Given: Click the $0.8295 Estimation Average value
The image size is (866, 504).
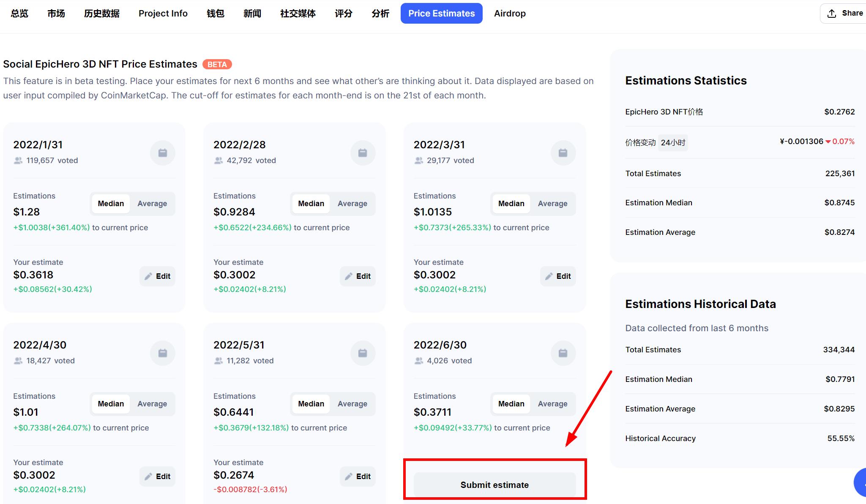Looking at the screenshot, I should click(839, 409).
